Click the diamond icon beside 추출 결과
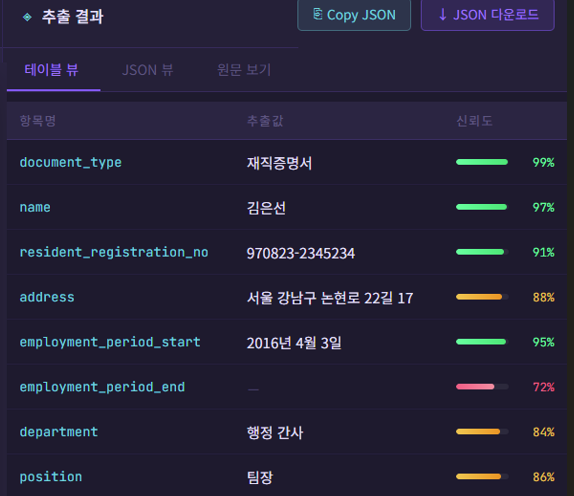 (x=27, y=17)
